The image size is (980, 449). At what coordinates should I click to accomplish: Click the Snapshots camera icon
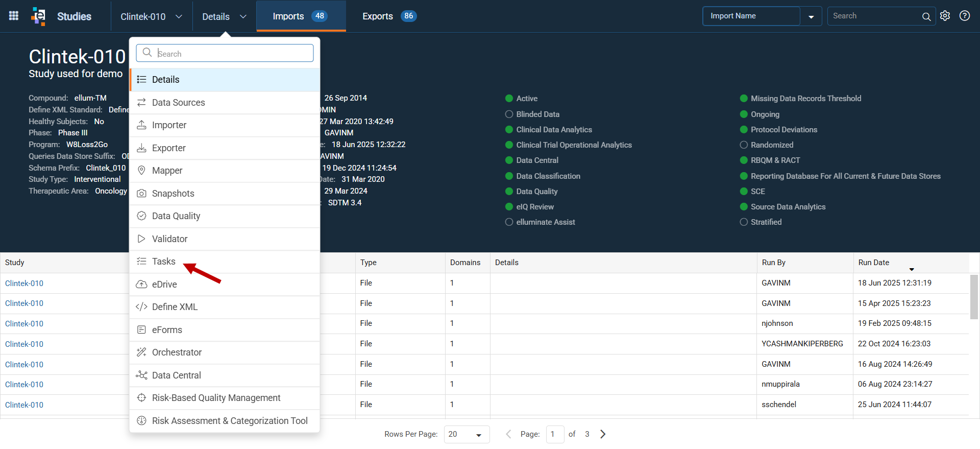141,194
